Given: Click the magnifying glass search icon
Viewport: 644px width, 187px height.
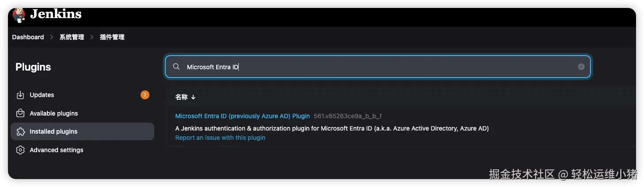Looking at the screenshot, I should [x=176, y=67].
